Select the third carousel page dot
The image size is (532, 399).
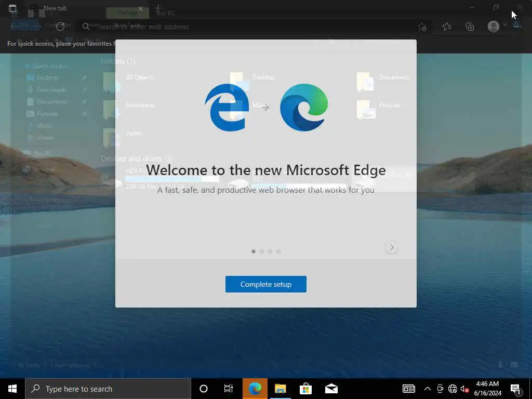click(x=270, y=251)
